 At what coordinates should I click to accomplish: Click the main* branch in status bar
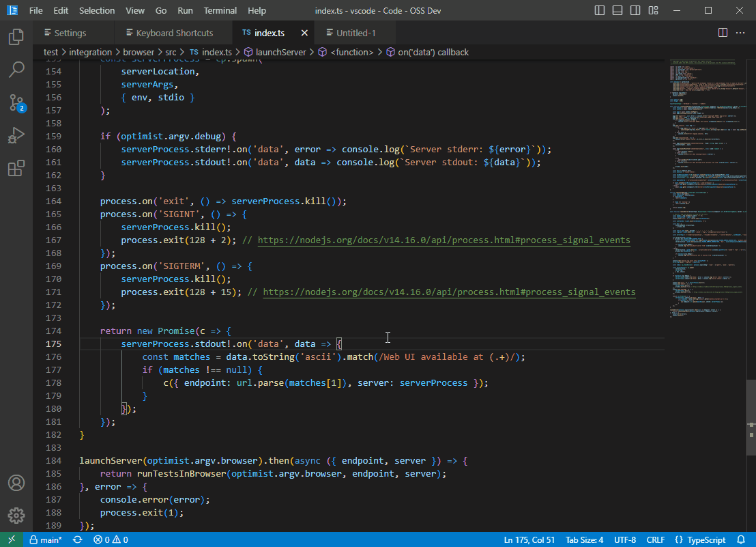[x=45, y=539]
